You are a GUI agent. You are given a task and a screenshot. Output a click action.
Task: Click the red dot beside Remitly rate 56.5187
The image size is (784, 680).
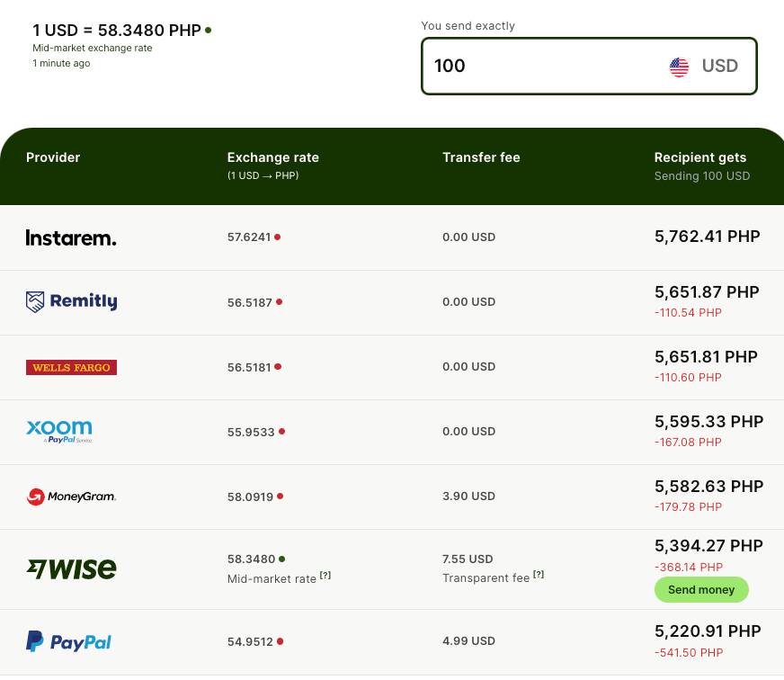[x=279, y=301]
